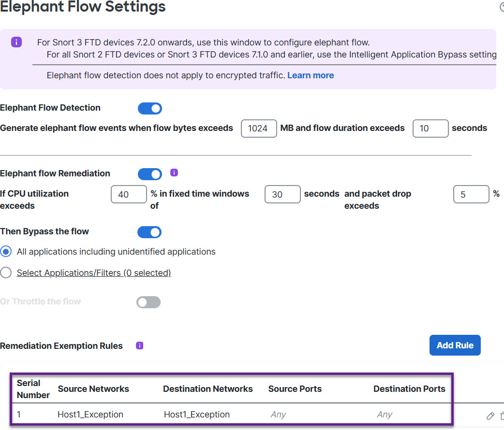Click info icon next to Remediation Exemption Rules
The height and width of the screenshot is (430, 504).
(140, 345)
